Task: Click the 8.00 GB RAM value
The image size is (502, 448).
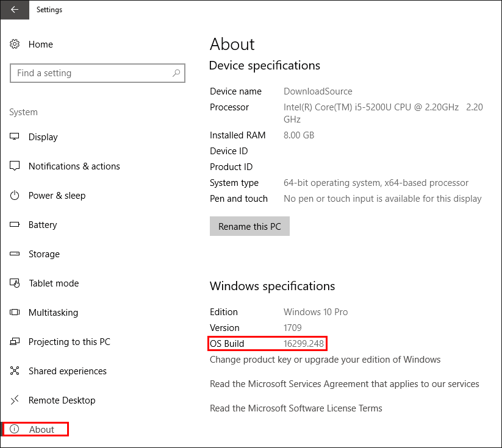Action: coord(299,135)
